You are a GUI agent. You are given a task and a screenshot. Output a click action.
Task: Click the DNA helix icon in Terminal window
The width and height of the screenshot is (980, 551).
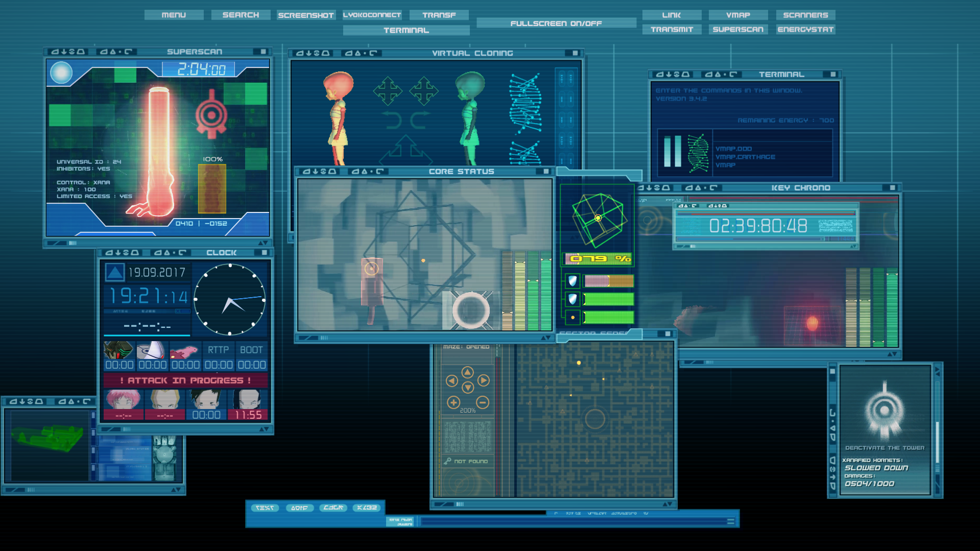[x=698, y=152]
